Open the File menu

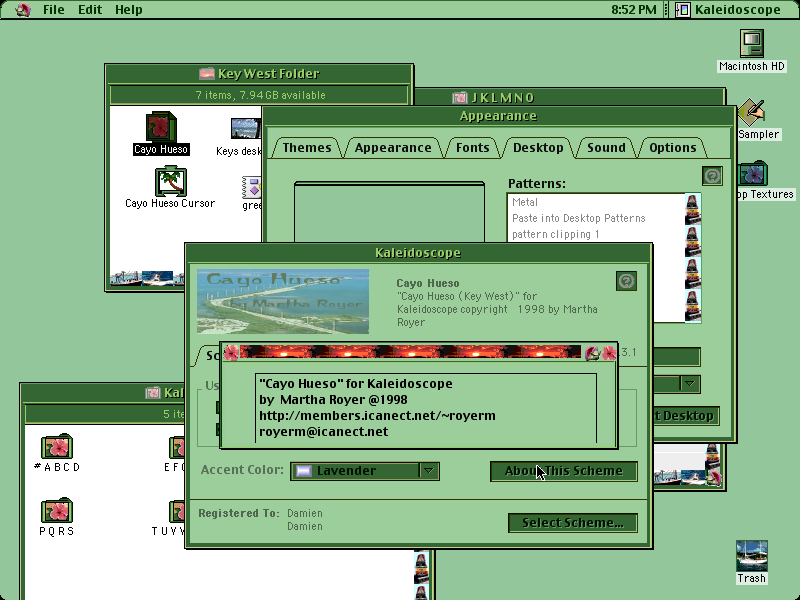click(x=54, y=10)
